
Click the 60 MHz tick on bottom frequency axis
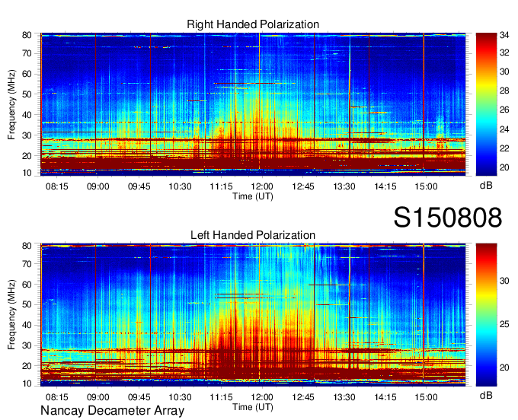pyautogui.click(x=27, y=285)
